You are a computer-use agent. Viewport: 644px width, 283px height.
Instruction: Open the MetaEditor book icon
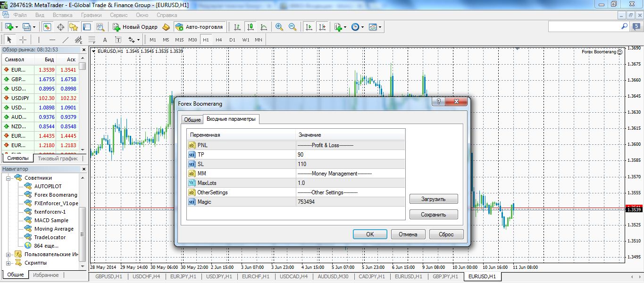[166, 27]
